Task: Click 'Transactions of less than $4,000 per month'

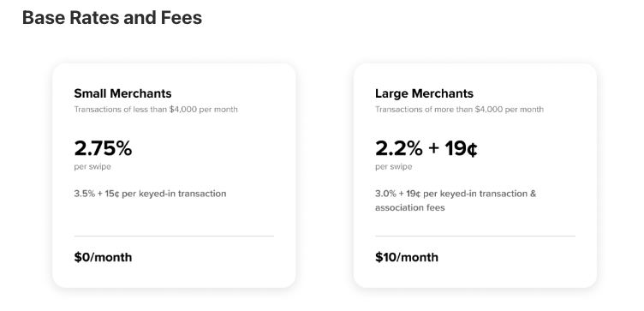Action: pyautogui.click(x=156, y=110)
